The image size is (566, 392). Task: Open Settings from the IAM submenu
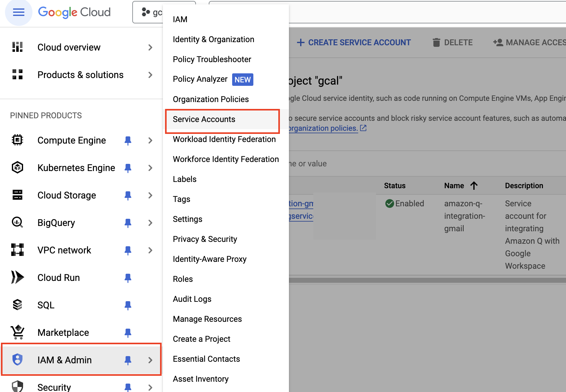click(x=226, y=219)
